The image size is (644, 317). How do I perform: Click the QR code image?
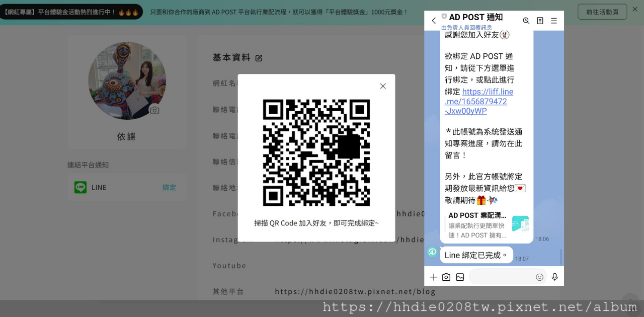(316, 152)
